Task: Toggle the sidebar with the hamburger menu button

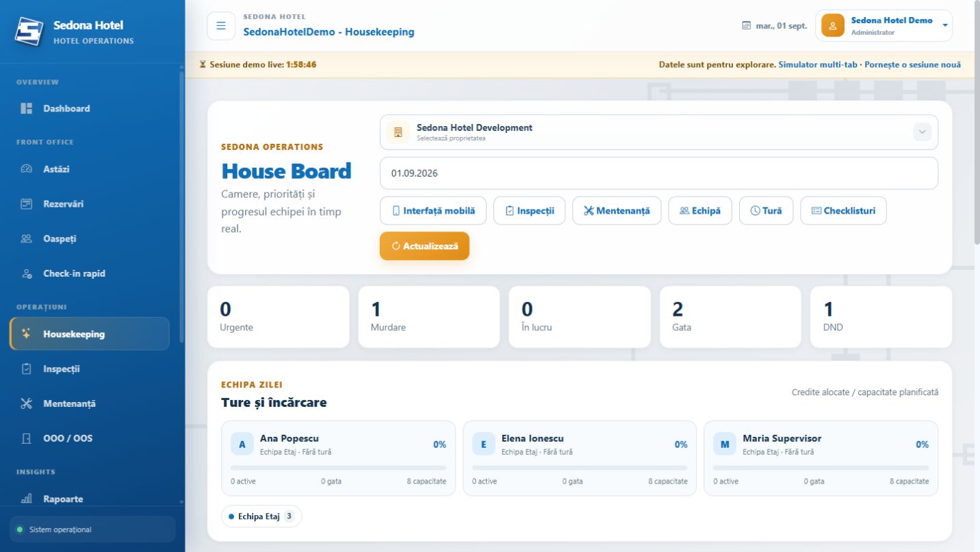Action: (221, 25)
